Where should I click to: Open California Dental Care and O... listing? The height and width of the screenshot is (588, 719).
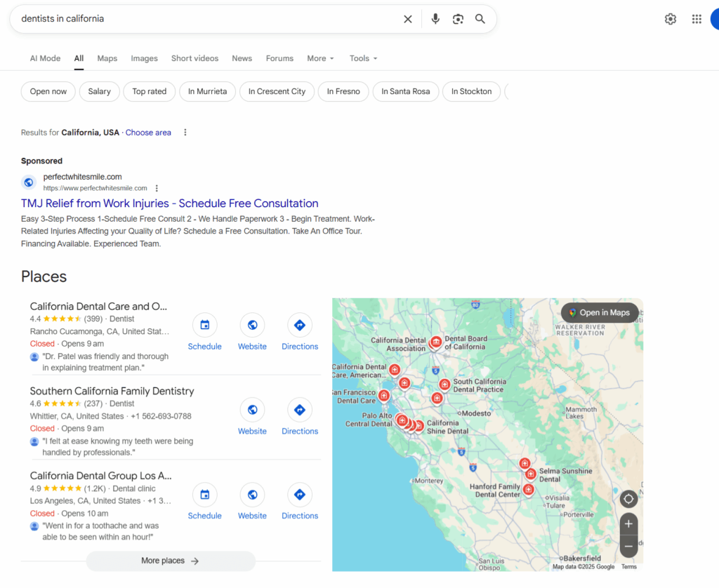[x=98, y=306]
